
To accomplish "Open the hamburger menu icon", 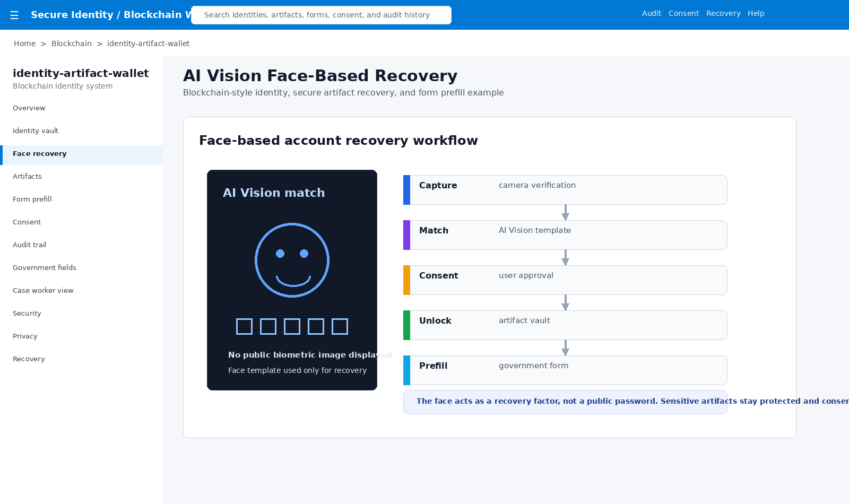I will pyautogui.click(x=14, y=15).
